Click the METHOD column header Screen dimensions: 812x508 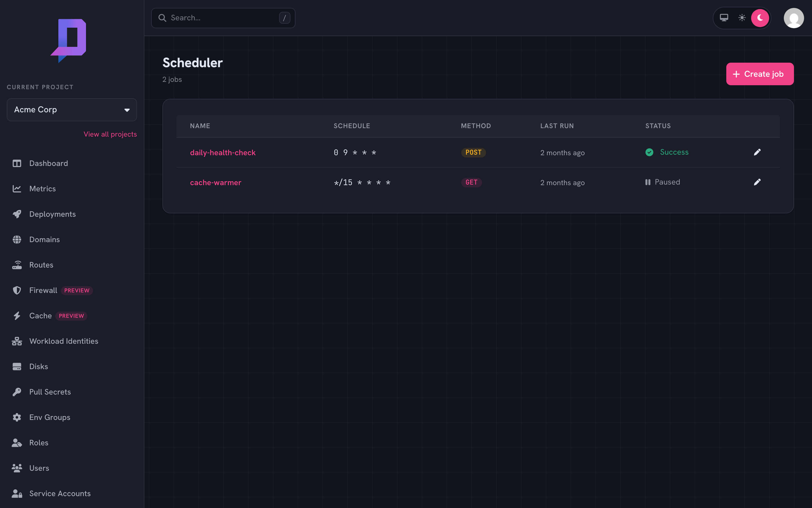[x=476, y=126]
